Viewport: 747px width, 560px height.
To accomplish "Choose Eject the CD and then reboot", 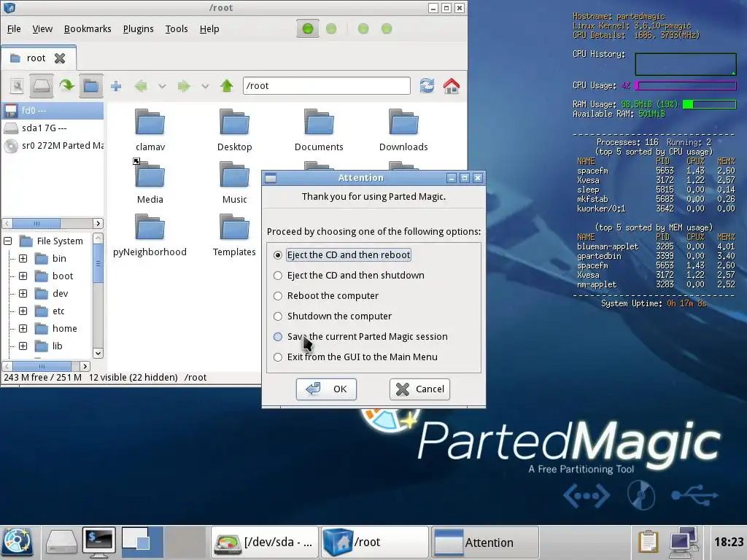I will [x=343, y=254].
